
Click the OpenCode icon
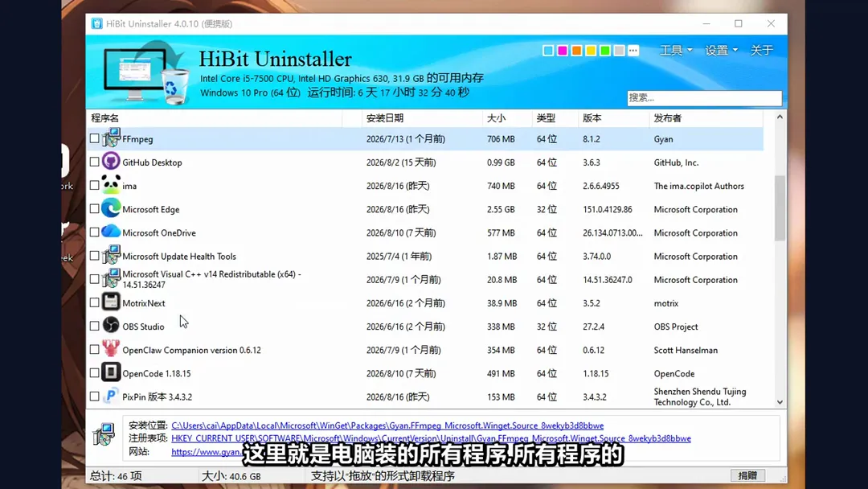tap(111, 372)
